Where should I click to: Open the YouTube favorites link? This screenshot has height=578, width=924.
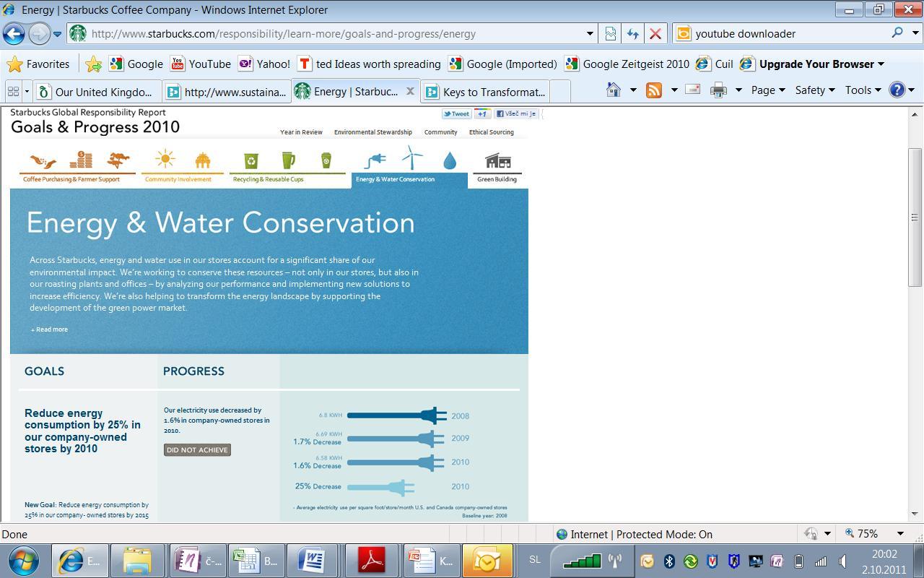(x=201, y=64)
